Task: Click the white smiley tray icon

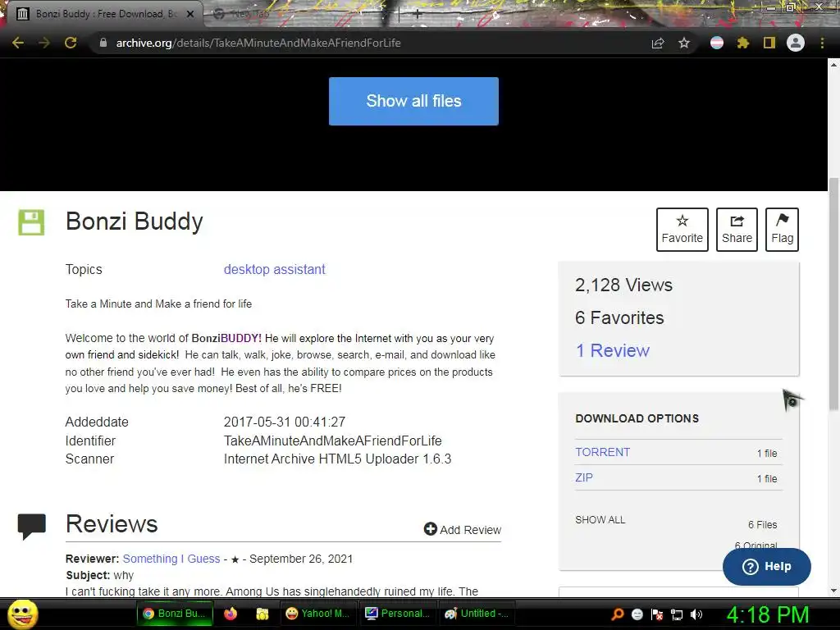Action: (x=637, y=614)
